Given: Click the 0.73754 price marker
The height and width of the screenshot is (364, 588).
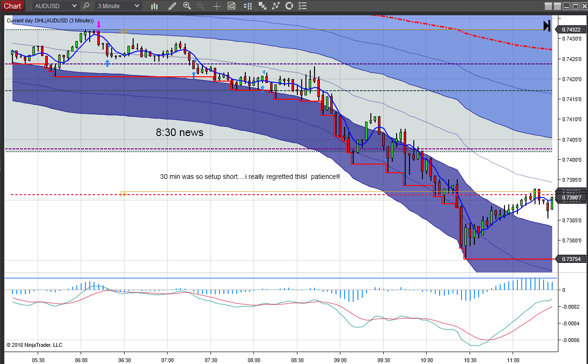Looking at the screenshot, I should tap(571, 259).
